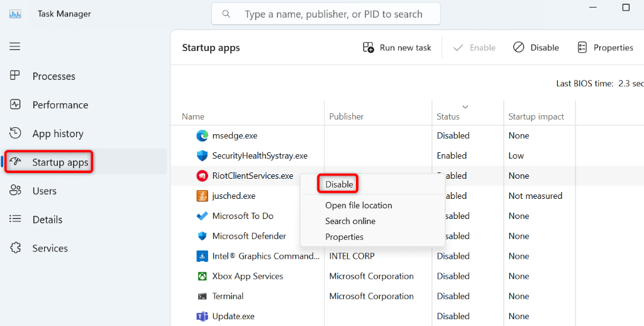Click the search input field
Image resolution: width=644 pixels, height=326 pixels.
[x=333, y=14]
